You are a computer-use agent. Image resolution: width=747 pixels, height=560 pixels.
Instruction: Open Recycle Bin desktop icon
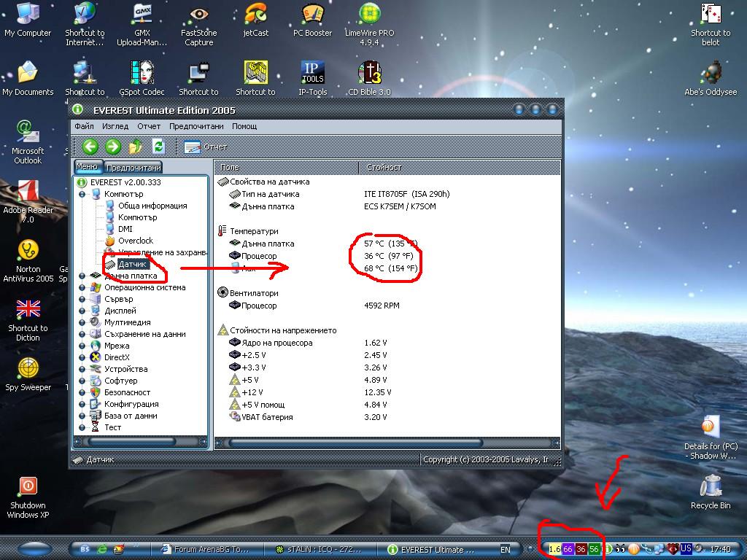click(711, 492)
